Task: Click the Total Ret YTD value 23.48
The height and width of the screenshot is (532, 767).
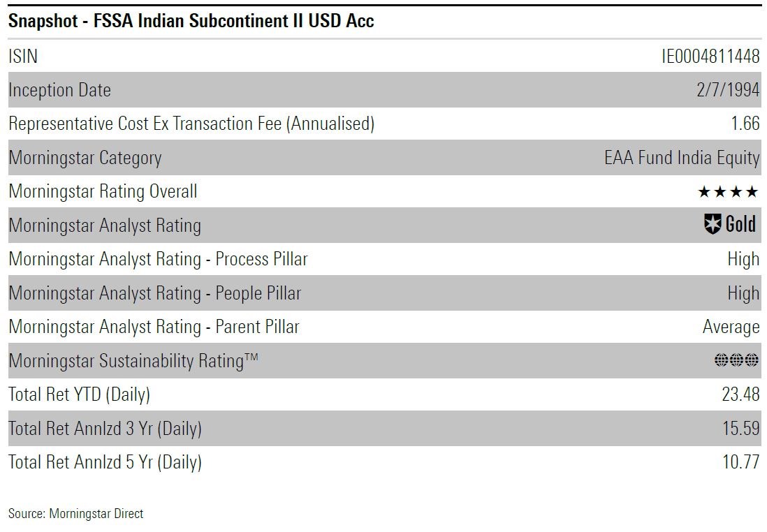Action: click(x=740, y=394)
